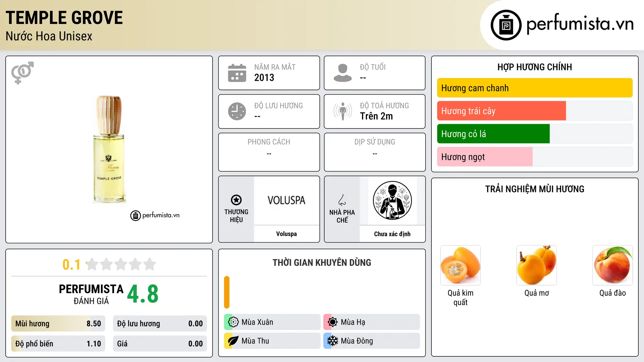Image resolution: width=644 pixels, height=362 pixels.
Task: Click the Quả mơ note label
Action: click(x=536, y=293)
